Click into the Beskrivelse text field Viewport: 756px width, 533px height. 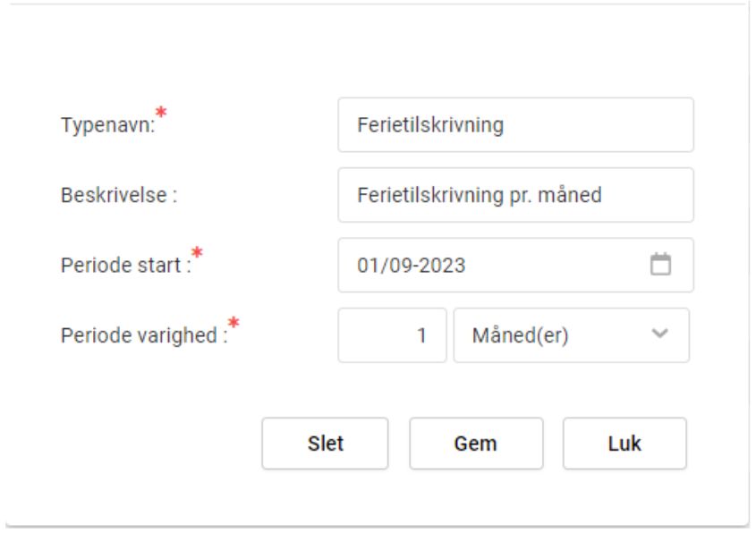pos(515,195)
